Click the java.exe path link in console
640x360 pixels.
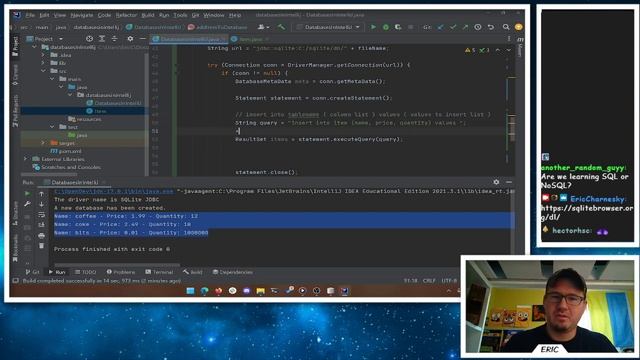[114, 191]
